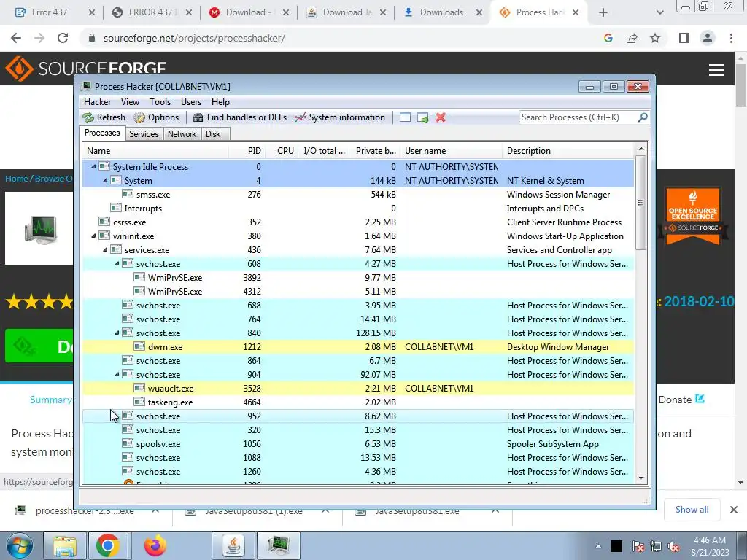Click the find window toolbar icon
The height and width of the screenshot is (560, 747).
pyautogui.click(x=405, y=117)
